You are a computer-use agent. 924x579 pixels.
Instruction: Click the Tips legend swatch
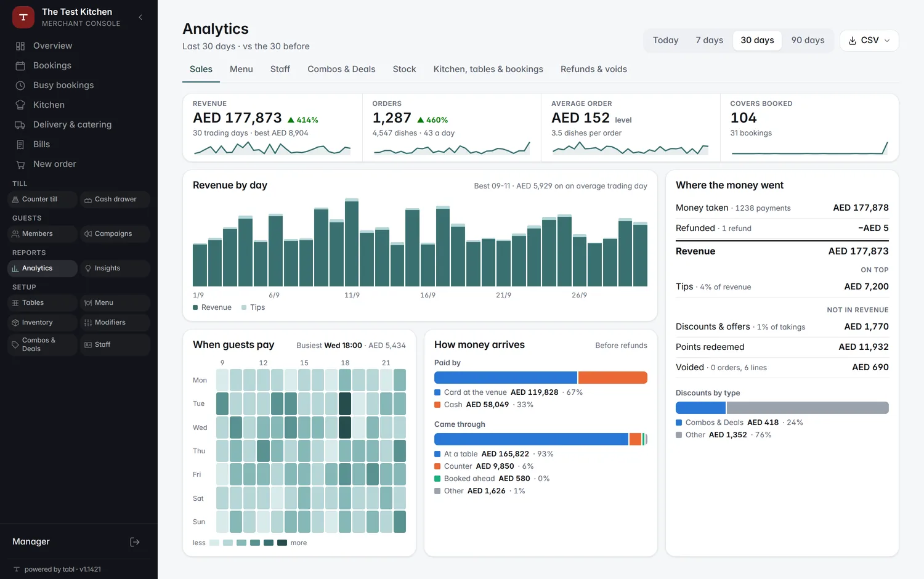pos(244,307)
